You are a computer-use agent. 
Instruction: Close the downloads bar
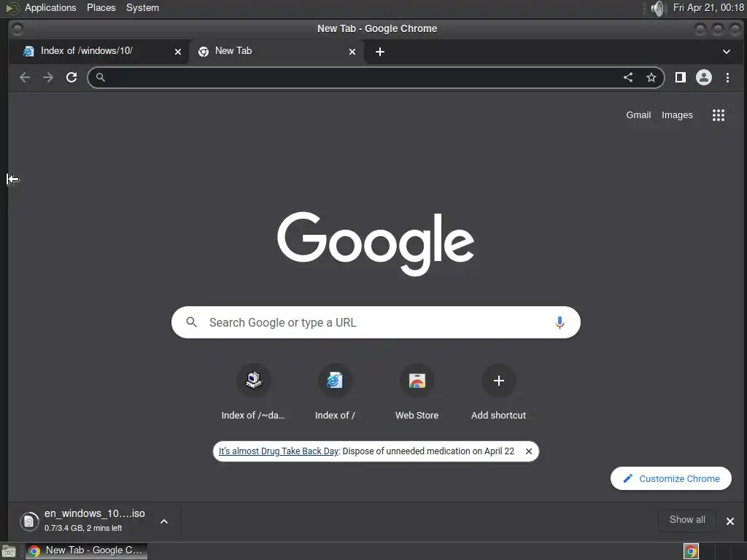pos(729,521)
